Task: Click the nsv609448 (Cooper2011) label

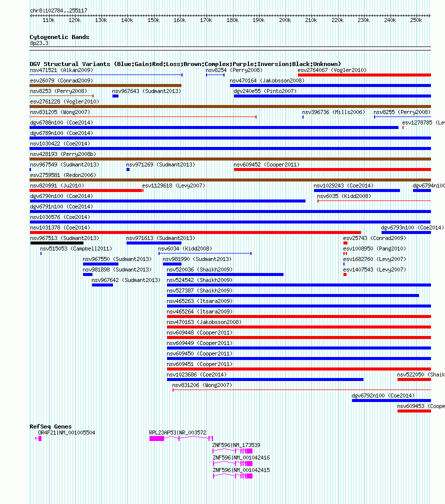Action: 199,332
